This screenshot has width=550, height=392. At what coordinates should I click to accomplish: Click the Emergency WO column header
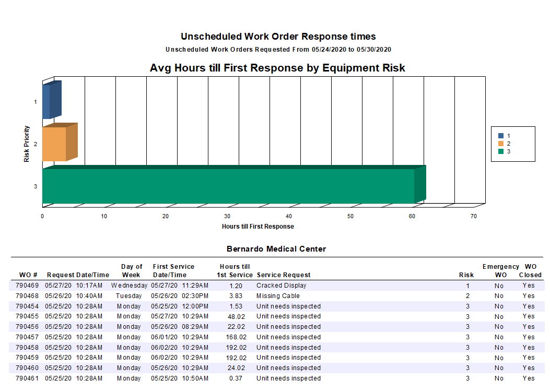501,270
